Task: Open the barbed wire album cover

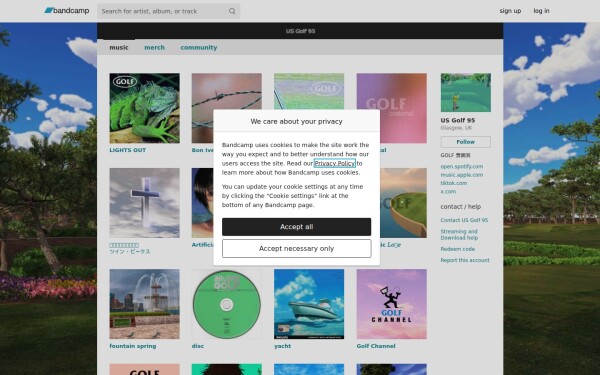Action: tap(227, 92)
